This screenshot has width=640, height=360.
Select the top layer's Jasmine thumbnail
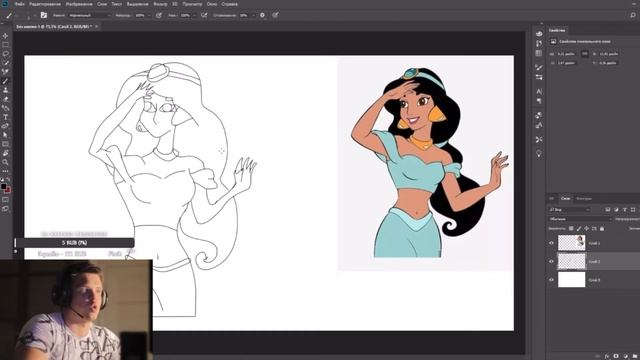pos(571,242)
